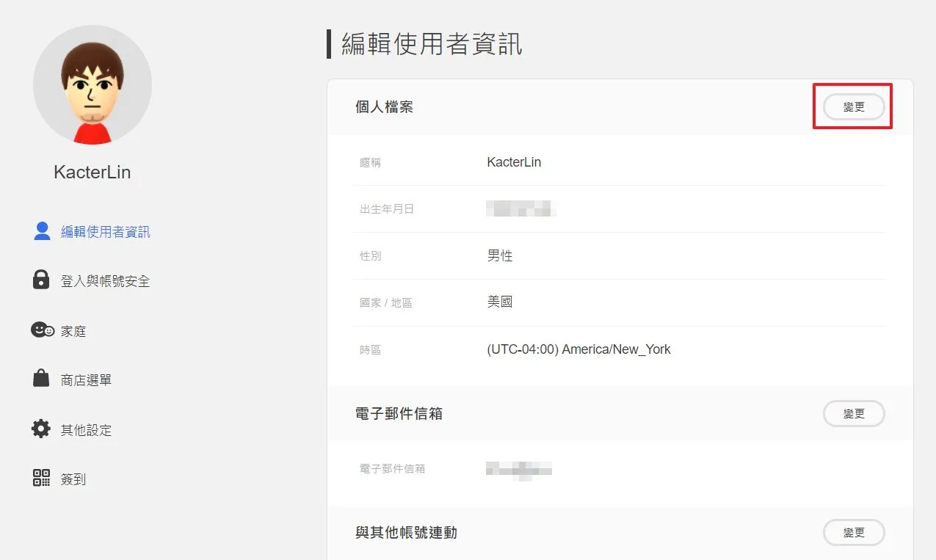Click the 國家 / 地區 field label
This screenshot has height=560, width=936.
pos(386,303)
